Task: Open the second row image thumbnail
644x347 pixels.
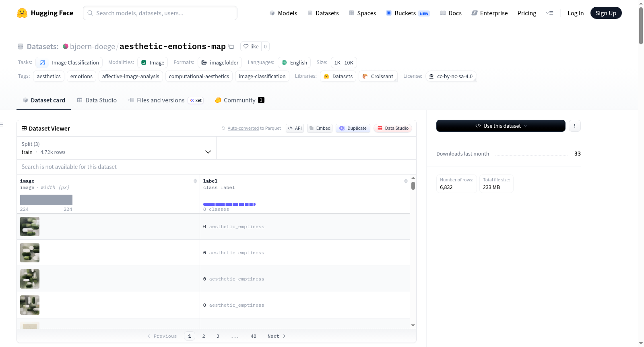Action: click(x=30, y=253)
